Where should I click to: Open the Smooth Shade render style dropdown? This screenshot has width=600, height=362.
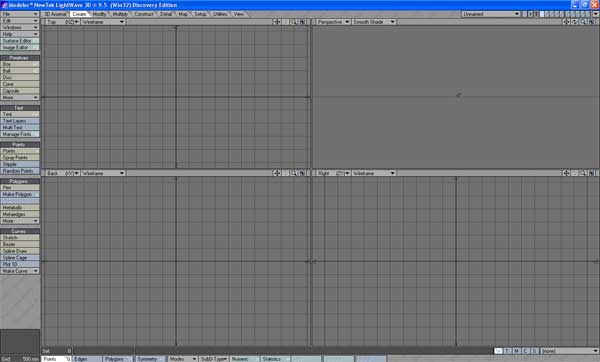point(373,22)
